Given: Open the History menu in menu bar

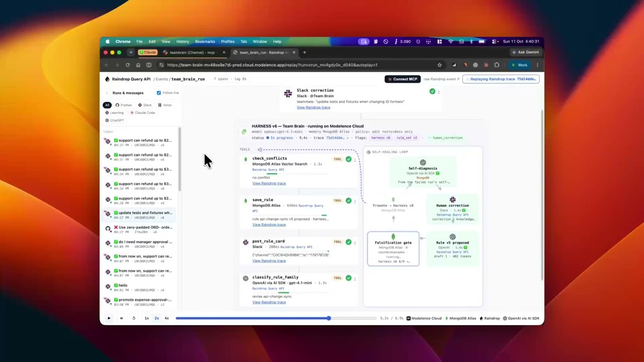Looking at the screenshot, I should 183,42.
